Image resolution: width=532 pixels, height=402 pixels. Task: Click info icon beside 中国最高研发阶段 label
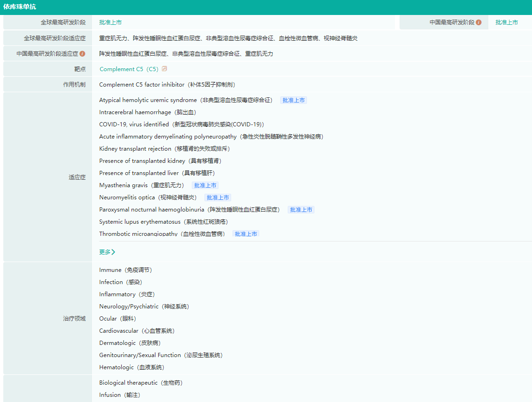pyautogui.click(x=479, y=22)
